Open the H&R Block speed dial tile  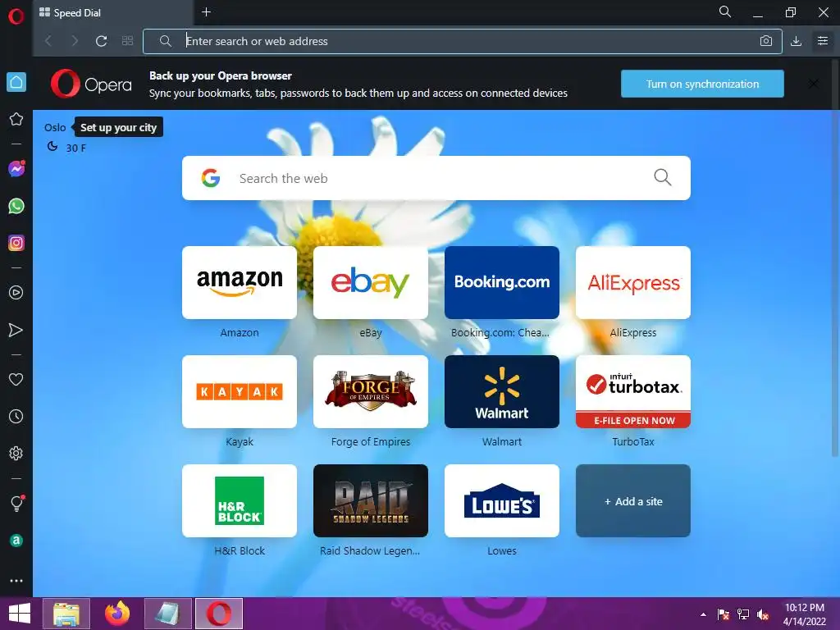pyautogui.click(x=240, y=501)
